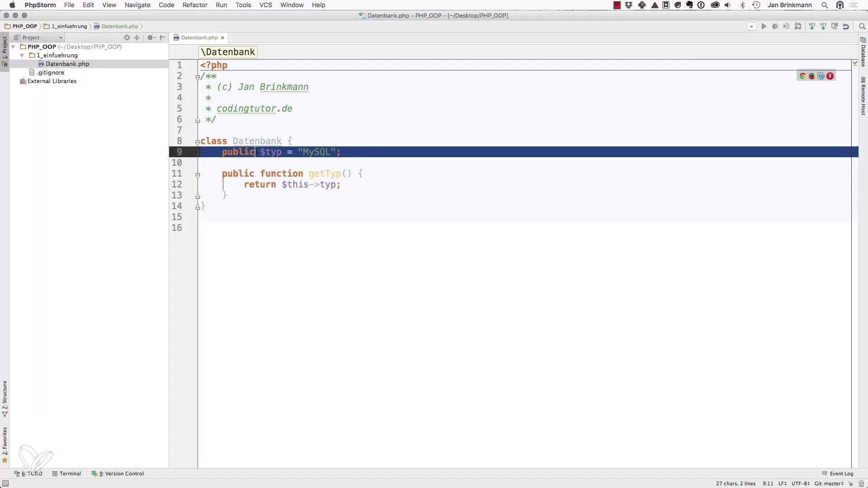Image resolution: width=868 pixels, height=488 pixels.
Task: Toggle the Remote Host side tool window
Action: coord(863,96)
